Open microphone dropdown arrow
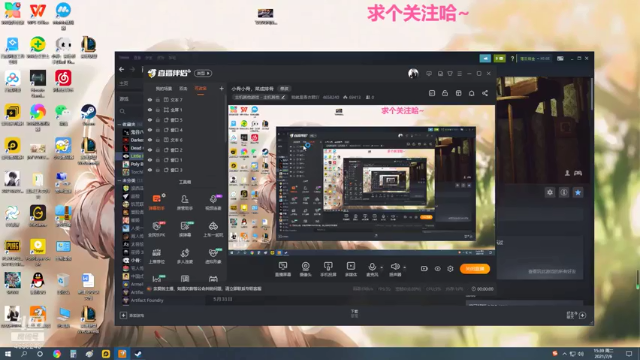This screenshot has height=360, width=640. point(382,268)
